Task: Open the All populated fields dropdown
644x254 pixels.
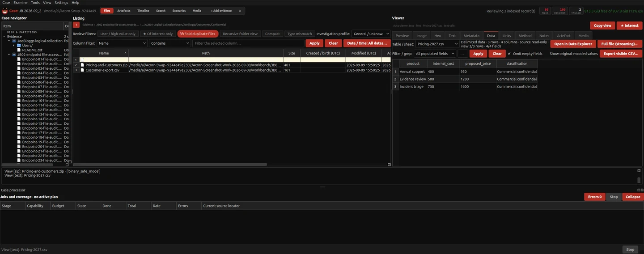Action: (x=435, y=54)
